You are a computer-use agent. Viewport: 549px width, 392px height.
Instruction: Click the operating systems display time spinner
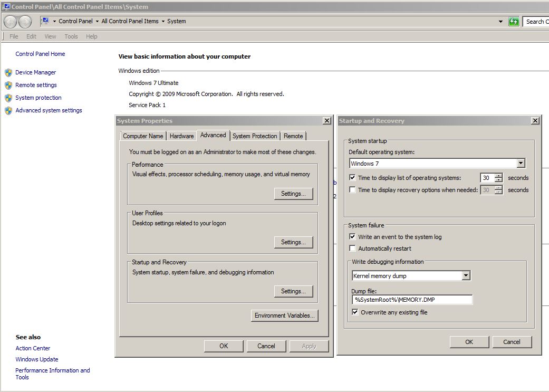[x=498, y=178]
